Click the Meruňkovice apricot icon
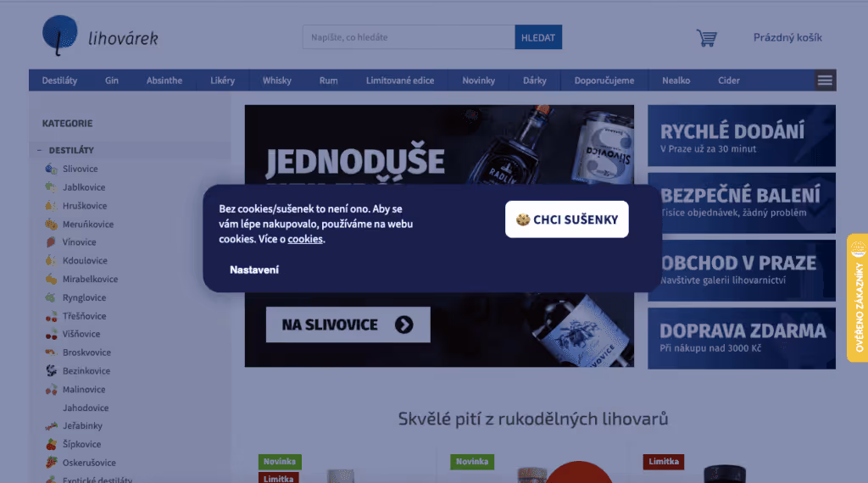868x483 pixels. tap(51, 224)
